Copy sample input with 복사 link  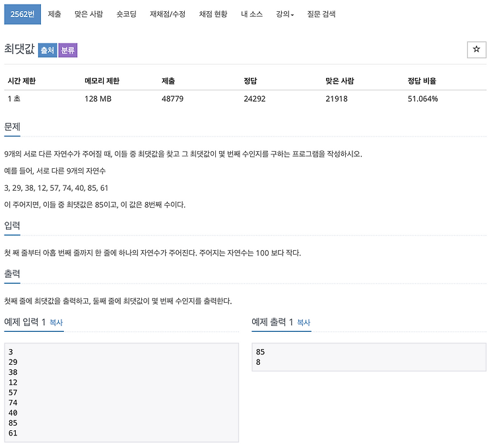click(x=56, y=323)
